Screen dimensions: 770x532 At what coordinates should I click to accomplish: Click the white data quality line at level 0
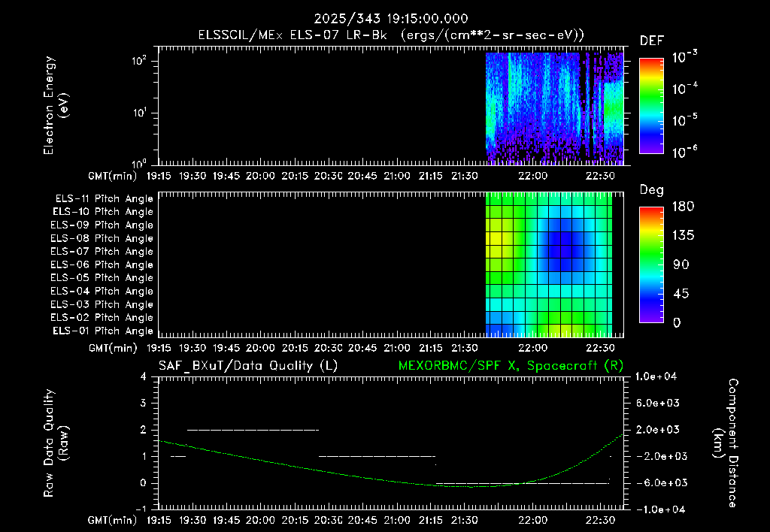[523, 483]
